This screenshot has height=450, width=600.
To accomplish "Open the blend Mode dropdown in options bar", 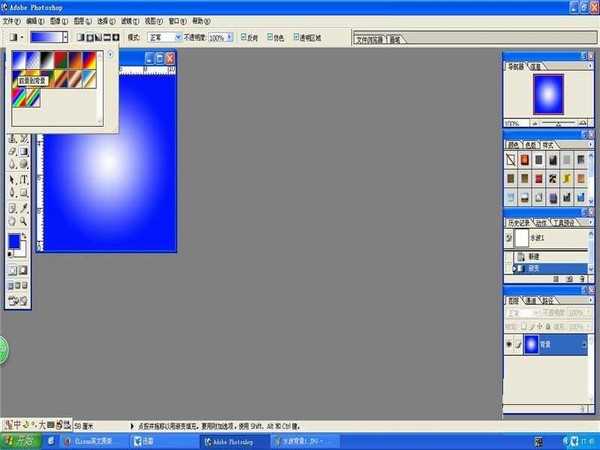I will (178, 37).
